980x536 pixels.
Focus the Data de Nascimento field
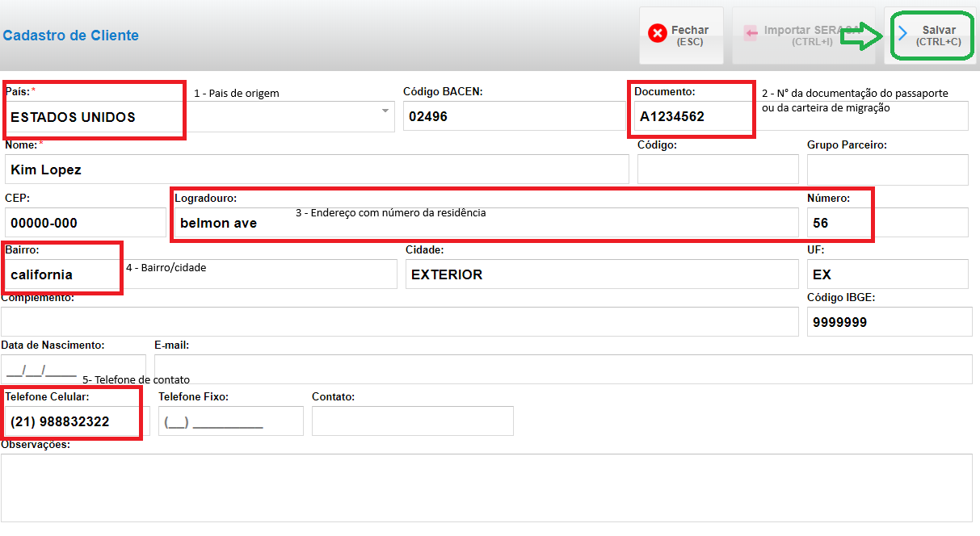(x=73, y=370)
